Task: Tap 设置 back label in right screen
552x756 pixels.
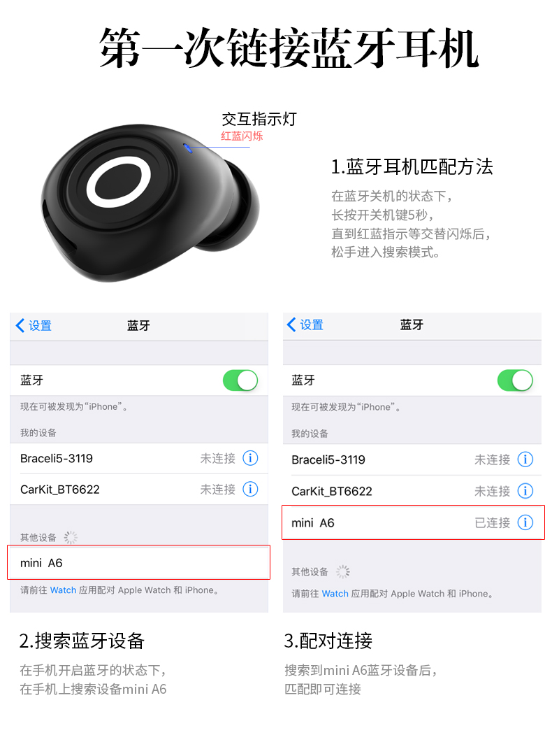Action: click(x=312, y=325)
